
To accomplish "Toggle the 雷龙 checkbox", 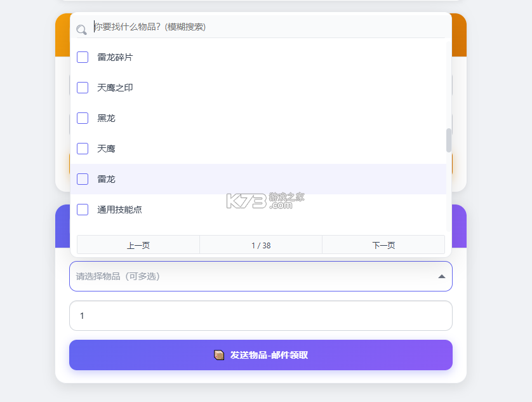I will (x=83, y=179).
